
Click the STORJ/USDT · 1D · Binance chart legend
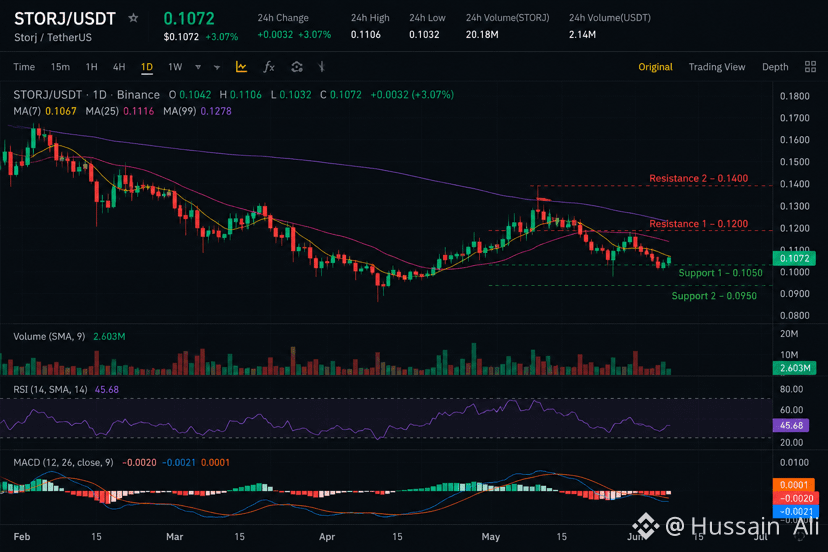pyautogui.click(x=86, y=95)
